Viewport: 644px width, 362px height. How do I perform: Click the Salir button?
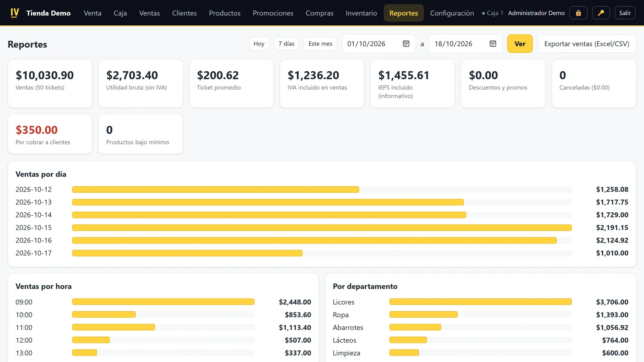625,13
